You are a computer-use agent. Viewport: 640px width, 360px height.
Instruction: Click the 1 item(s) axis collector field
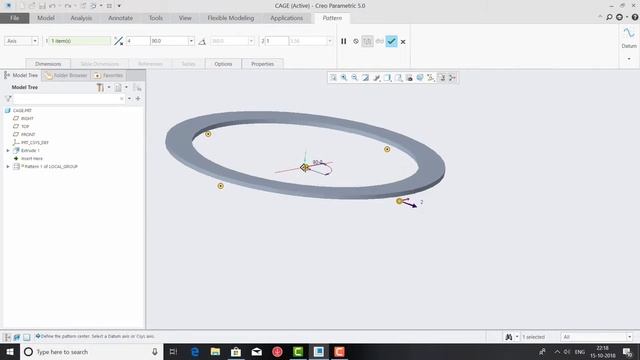(80, 41)
